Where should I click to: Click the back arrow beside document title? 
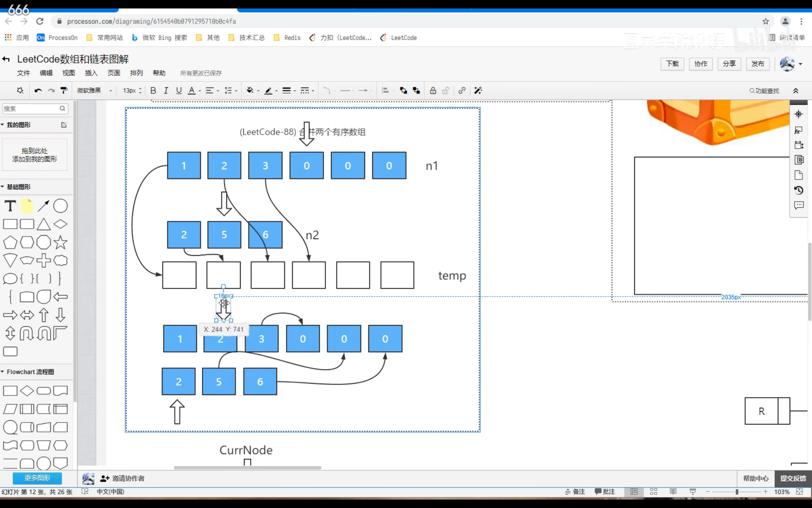point(6,60)
